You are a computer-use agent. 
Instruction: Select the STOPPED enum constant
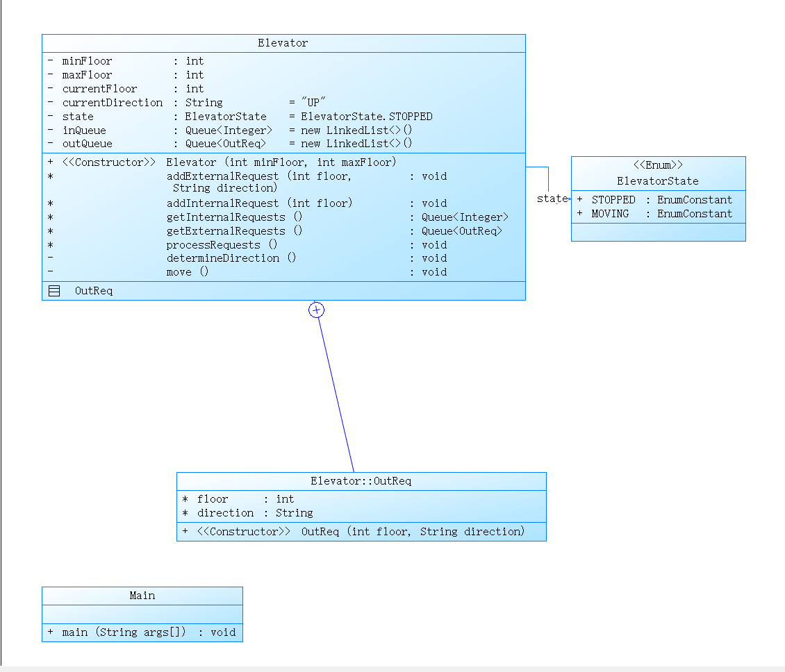655,200
